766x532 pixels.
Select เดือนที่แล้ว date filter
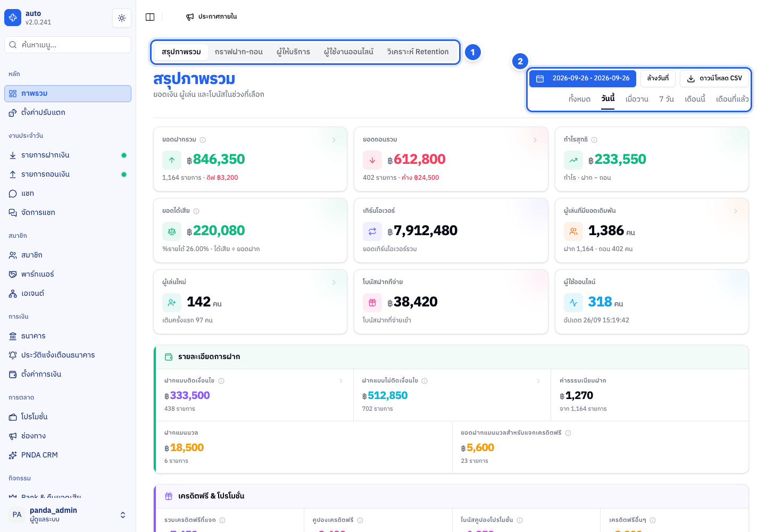tap(732, 99)
